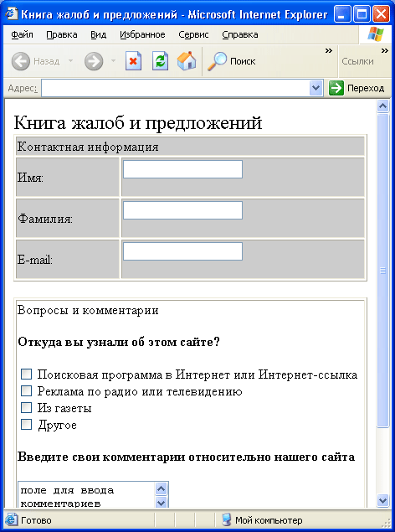Check Реклама по радио или телевидению

tap(26, 391)
